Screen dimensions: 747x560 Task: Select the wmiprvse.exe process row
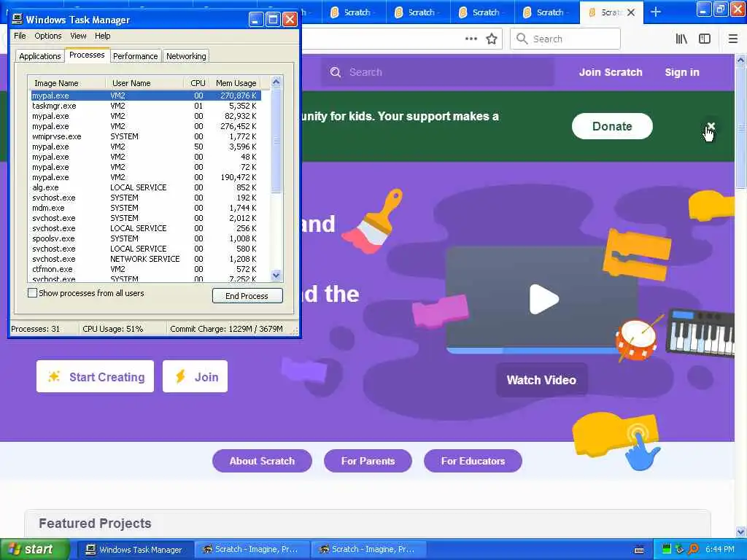(x=145, y=136)
